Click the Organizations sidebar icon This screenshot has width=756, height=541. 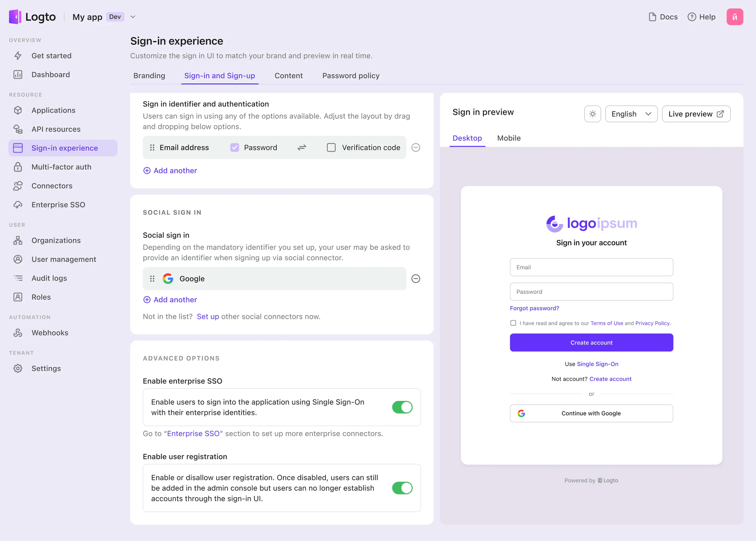pos(18,240)
